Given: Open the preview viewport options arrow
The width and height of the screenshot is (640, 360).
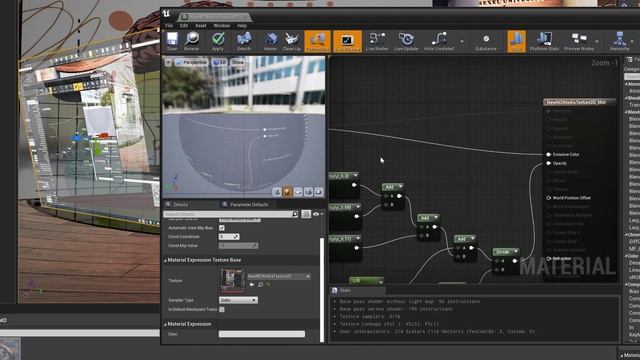Looking at the screenshot, I should (168, 62).
